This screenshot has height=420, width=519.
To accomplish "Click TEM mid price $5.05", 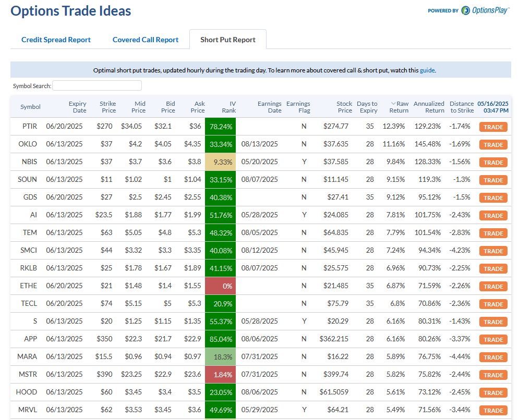I will pos(134,232).
